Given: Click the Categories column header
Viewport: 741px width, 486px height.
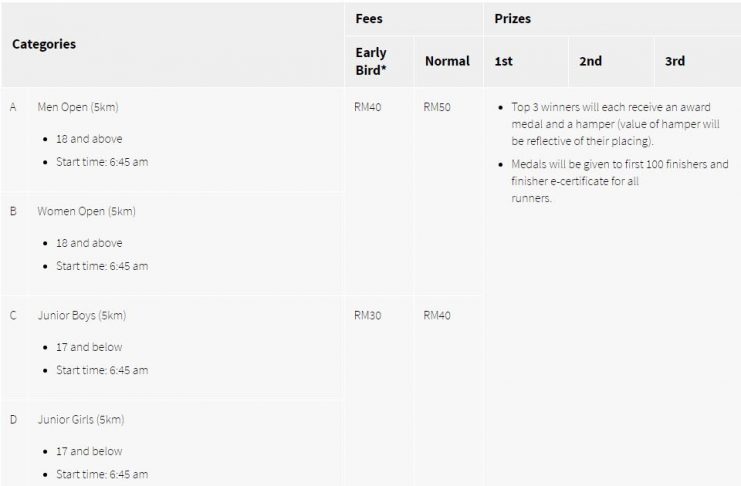Looking at the screenshot, I should (44, 44).
